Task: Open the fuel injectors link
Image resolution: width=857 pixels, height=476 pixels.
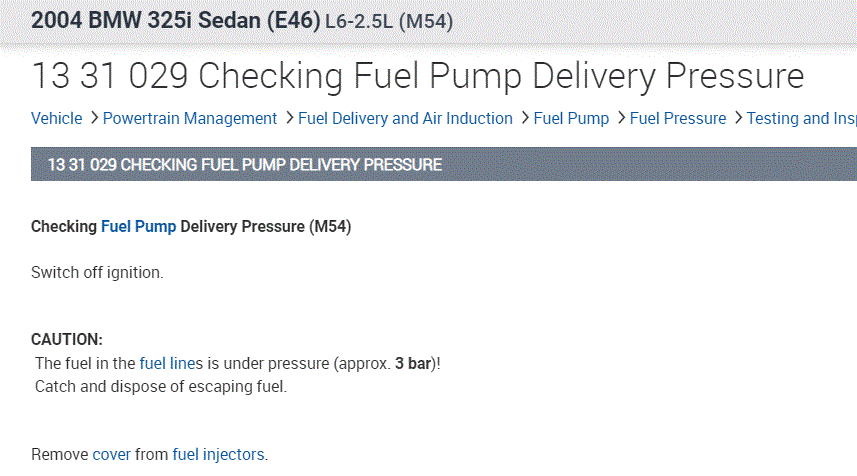Action: 218,454
